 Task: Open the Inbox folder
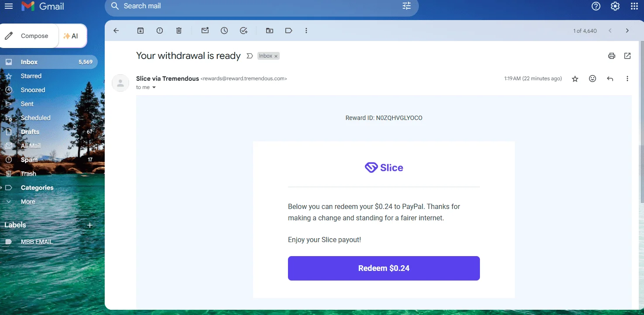49,62
